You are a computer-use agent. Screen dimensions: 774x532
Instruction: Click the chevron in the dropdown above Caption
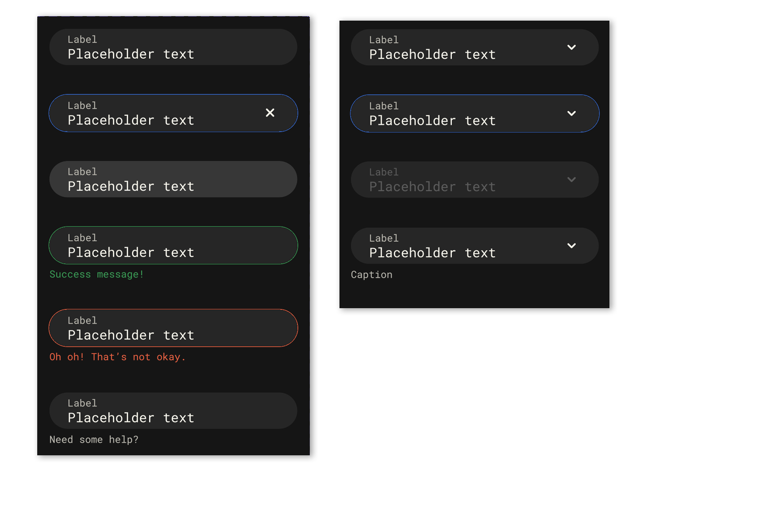(571, 246)
